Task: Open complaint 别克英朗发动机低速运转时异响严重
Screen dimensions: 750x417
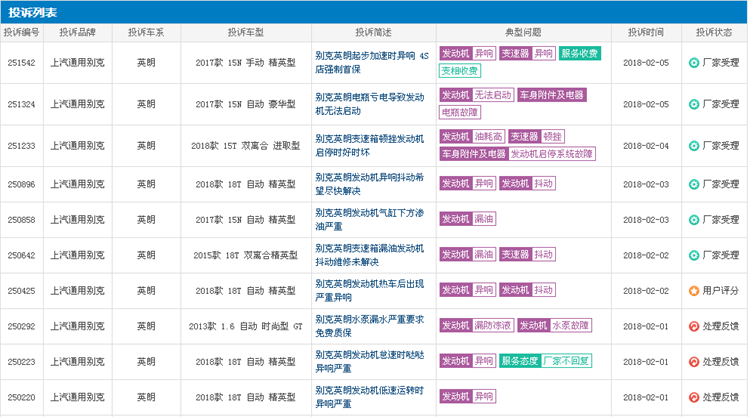Action: (369, 397)
